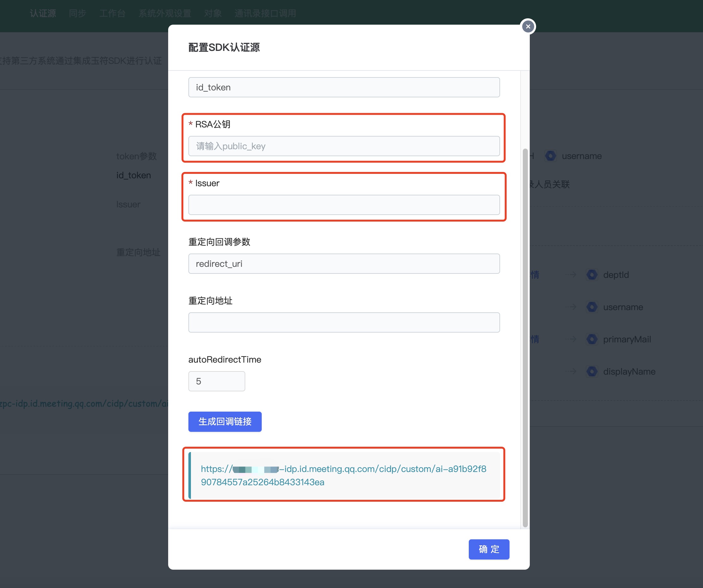Focus the 重定向地址 input field
The image size is (703, 588).
pos(344,322)
